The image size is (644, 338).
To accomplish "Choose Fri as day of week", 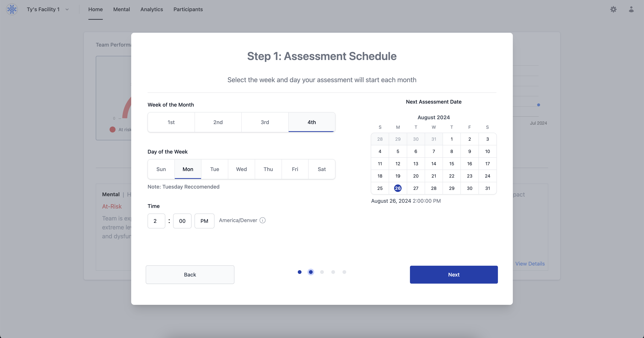I will [x=295, y=169].
